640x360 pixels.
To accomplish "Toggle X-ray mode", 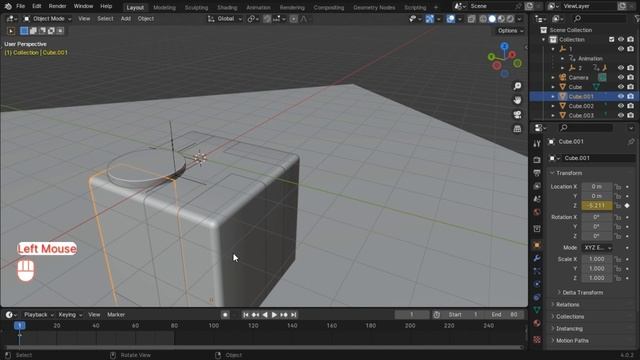I will click(471, 19).
